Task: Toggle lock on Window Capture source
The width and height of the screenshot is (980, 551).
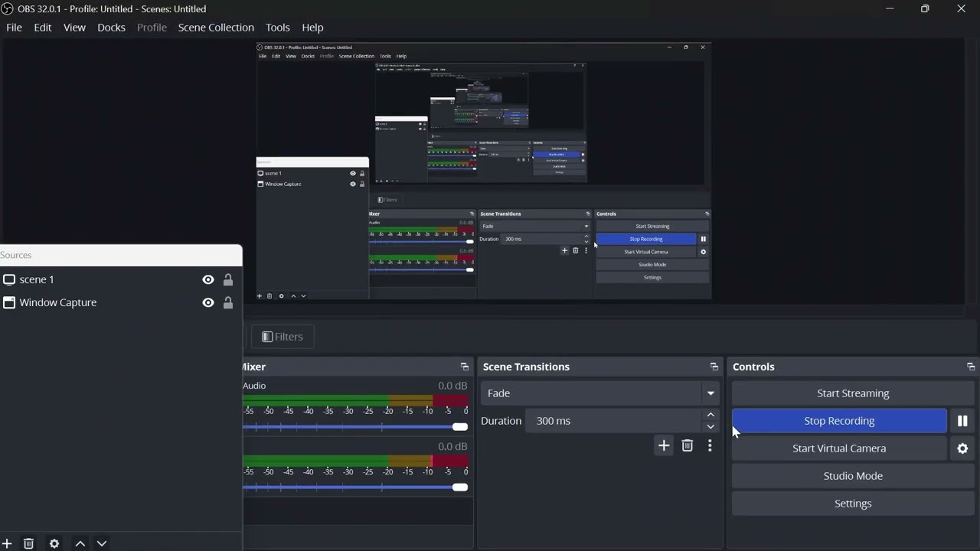Action: [228, 303]
